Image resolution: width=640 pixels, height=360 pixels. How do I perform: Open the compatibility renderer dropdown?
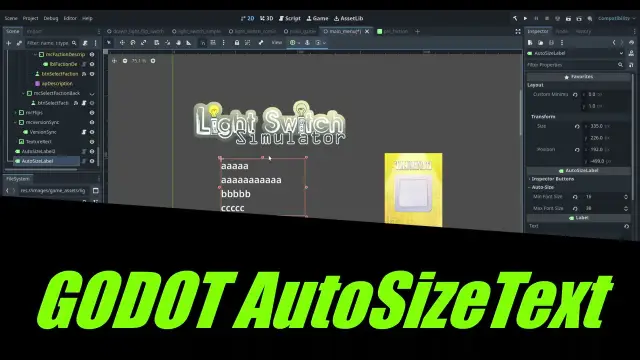[x=616, y=18]
